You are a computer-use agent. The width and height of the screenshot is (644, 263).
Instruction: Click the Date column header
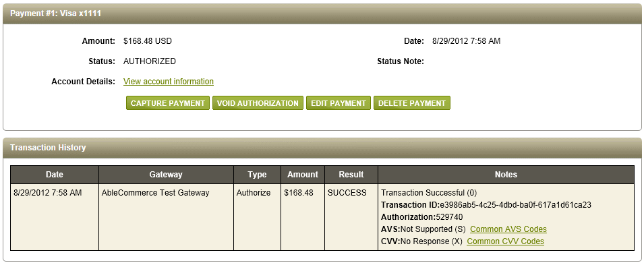click(x=55, y=175)
